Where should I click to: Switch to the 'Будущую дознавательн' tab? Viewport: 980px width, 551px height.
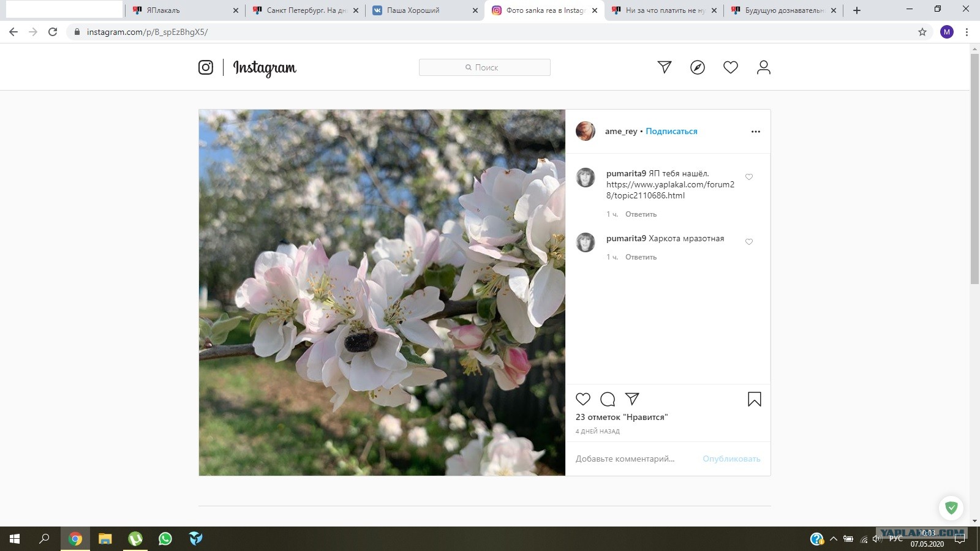coord(784,10)
